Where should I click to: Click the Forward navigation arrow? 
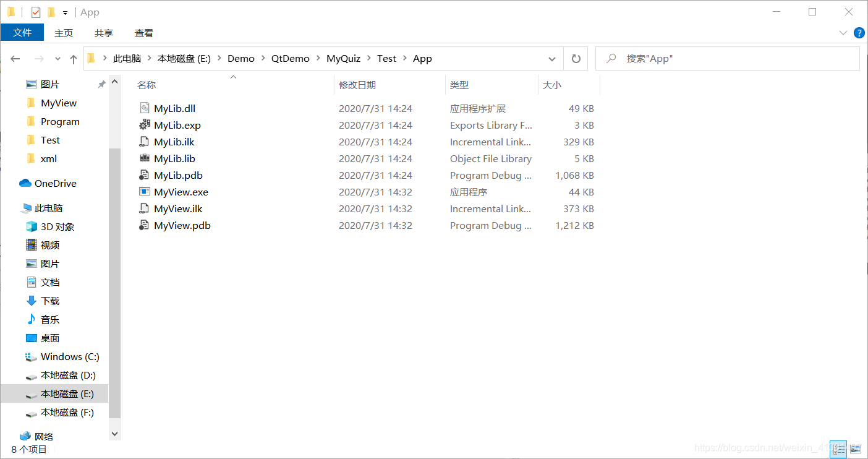pos(38,59)
